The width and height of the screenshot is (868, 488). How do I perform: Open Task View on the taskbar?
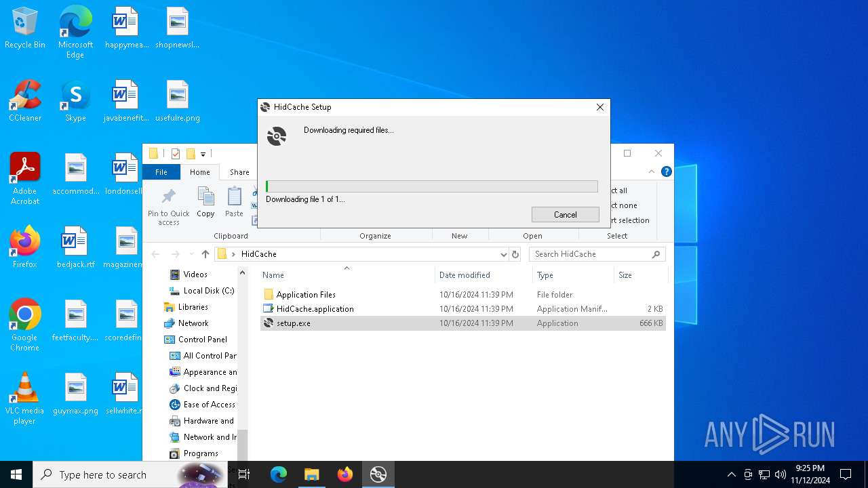coord(244,474)
